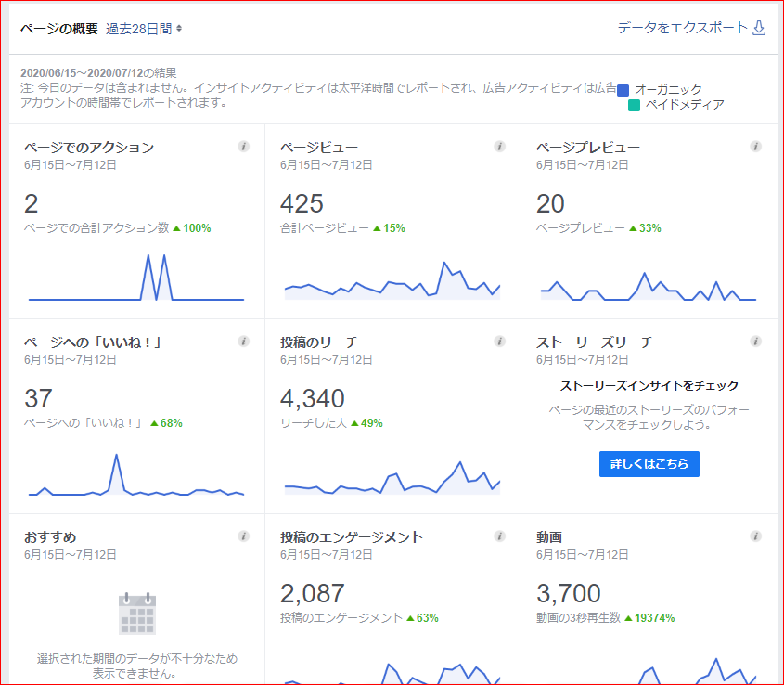This screenshot has width=784, height=685.
Task: Click the ▲15% change indicator
Action: click(389, 228)
